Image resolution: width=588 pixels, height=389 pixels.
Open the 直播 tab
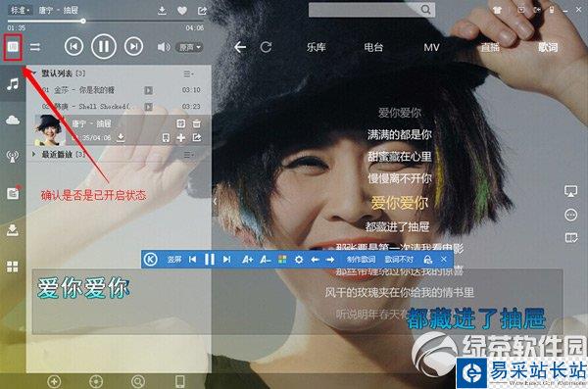click(490, 47)
